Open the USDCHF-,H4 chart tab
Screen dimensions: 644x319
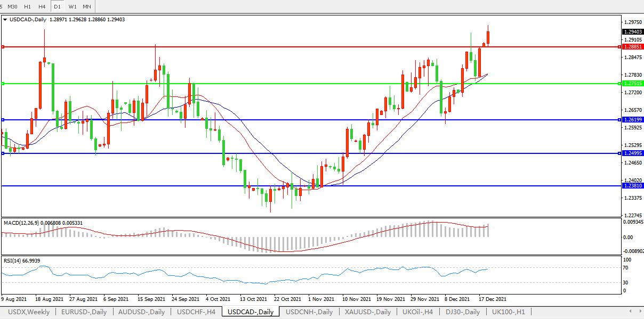click(x=196, y=312)
